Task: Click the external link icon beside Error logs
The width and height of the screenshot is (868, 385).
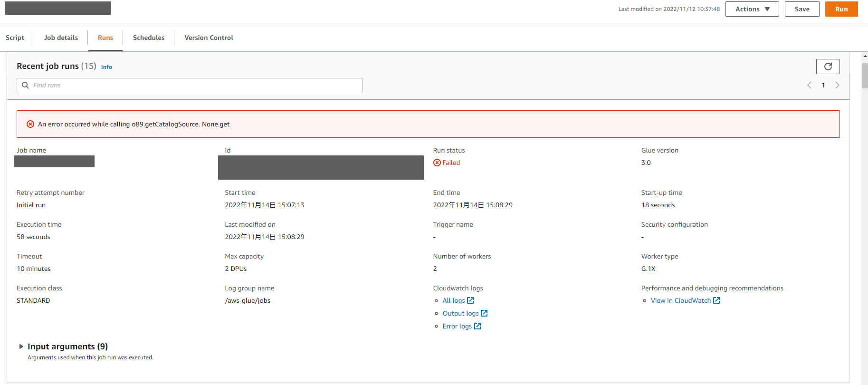Action: pyautogui.click(x=477, y=326)
